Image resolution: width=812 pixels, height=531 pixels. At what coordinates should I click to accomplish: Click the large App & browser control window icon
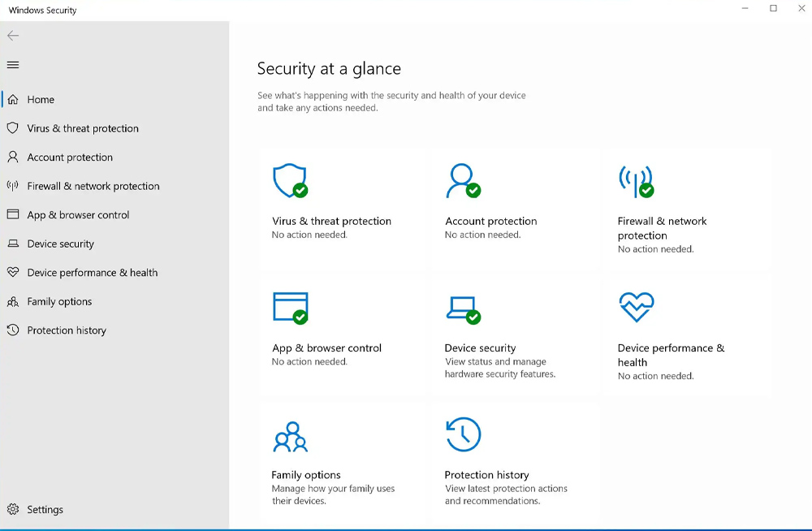click(x=291, y=309)
